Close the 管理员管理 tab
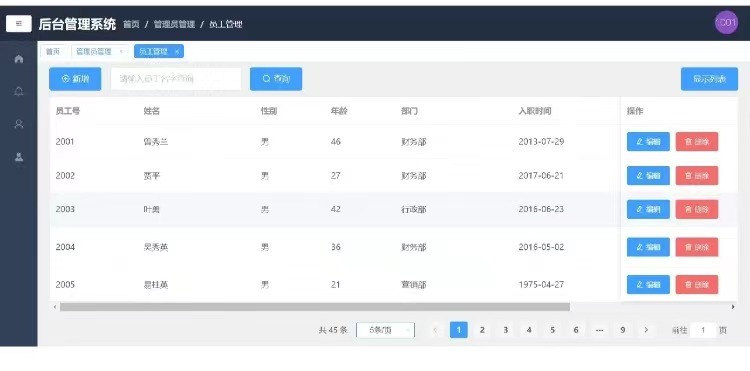 click(x=121, y=51)
